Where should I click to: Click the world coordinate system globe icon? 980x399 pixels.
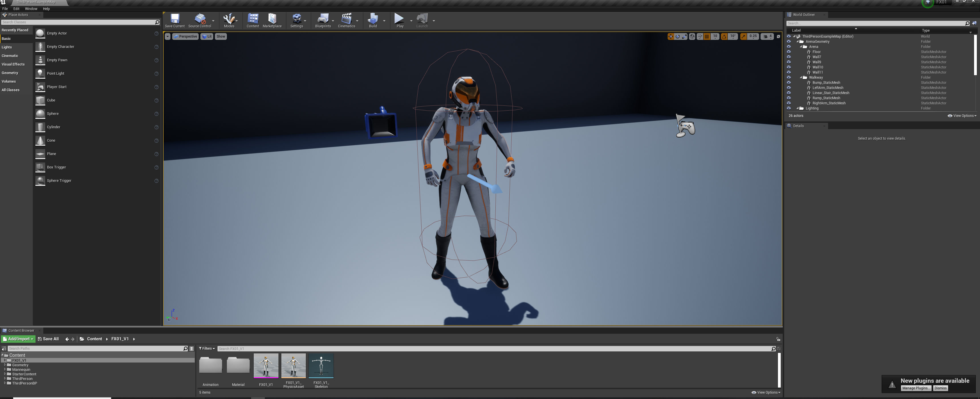(692, 36)
